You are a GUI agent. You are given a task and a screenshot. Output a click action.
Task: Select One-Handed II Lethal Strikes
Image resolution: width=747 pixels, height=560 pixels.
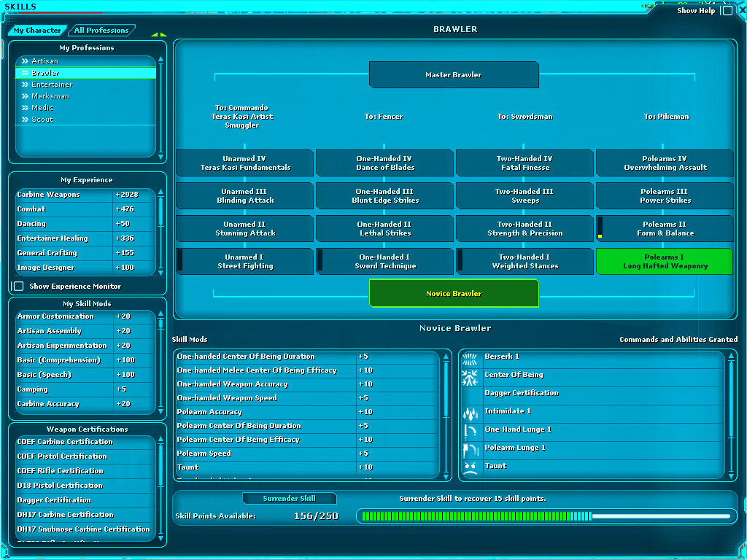pos(385,228)
